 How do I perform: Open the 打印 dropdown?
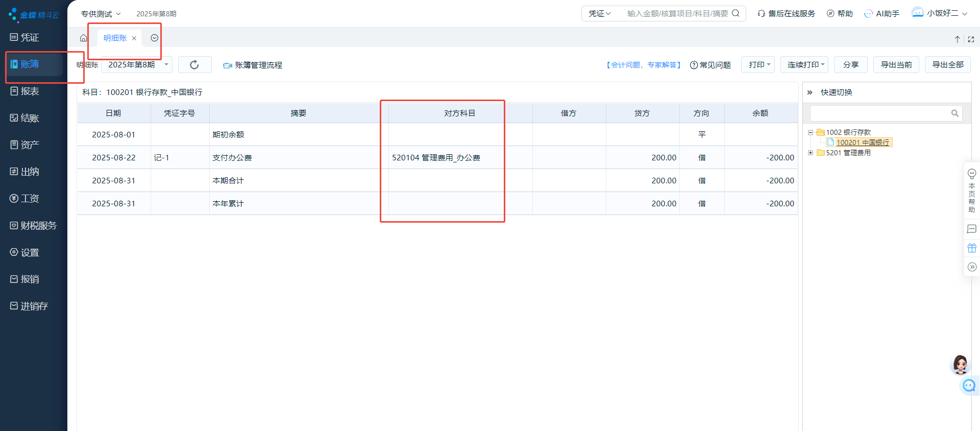click(758, 65)
